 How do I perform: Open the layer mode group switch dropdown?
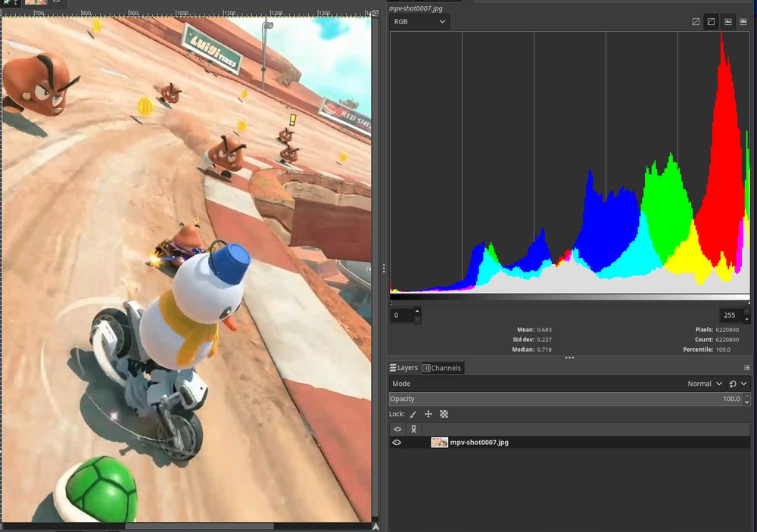coord(738,384)
